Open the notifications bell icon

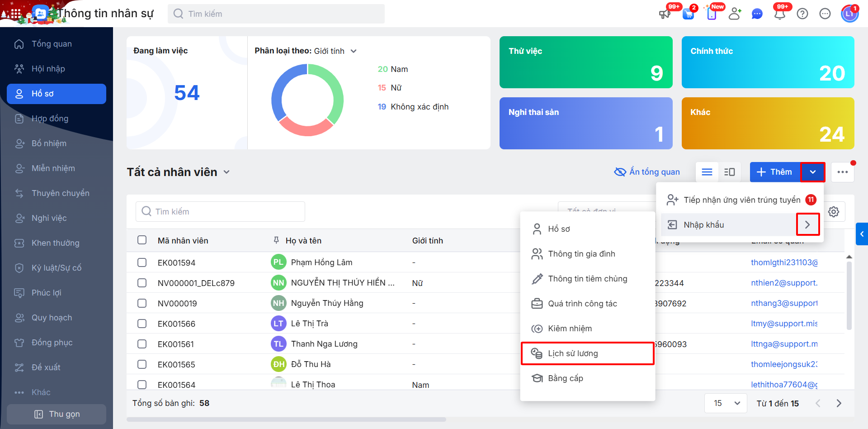coord(779,14)
